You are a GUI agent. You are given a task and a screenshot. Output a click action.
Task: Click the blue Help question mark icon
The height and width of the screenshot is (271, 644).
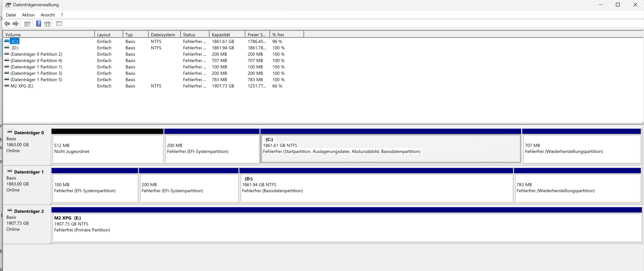tap(39, 24)
